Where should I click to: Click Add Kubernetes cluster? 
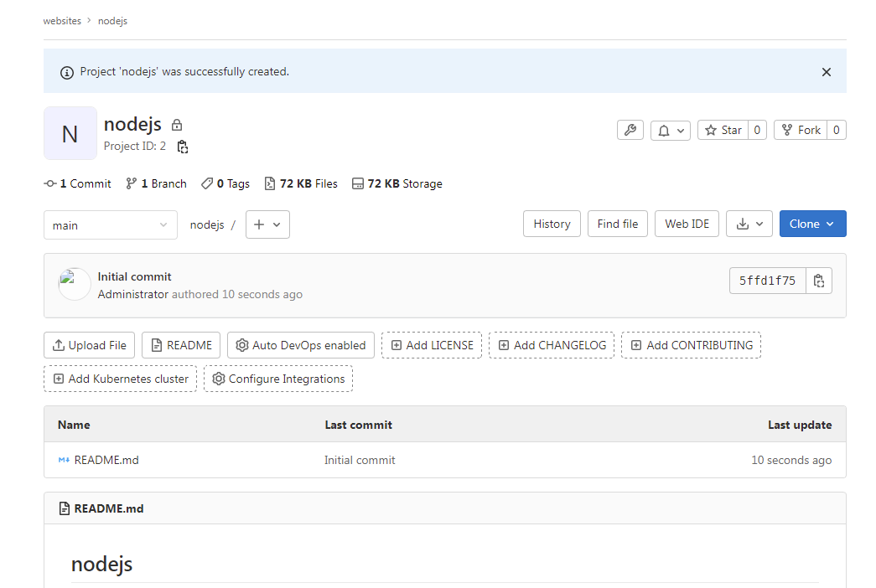tap(121, 379)
